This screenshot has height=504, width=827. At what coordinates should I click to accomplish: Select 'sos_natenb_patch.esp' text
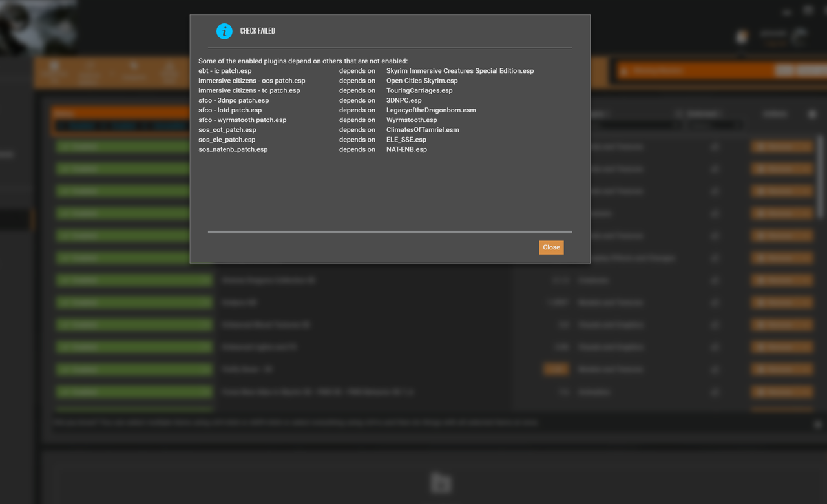point(233,149)
